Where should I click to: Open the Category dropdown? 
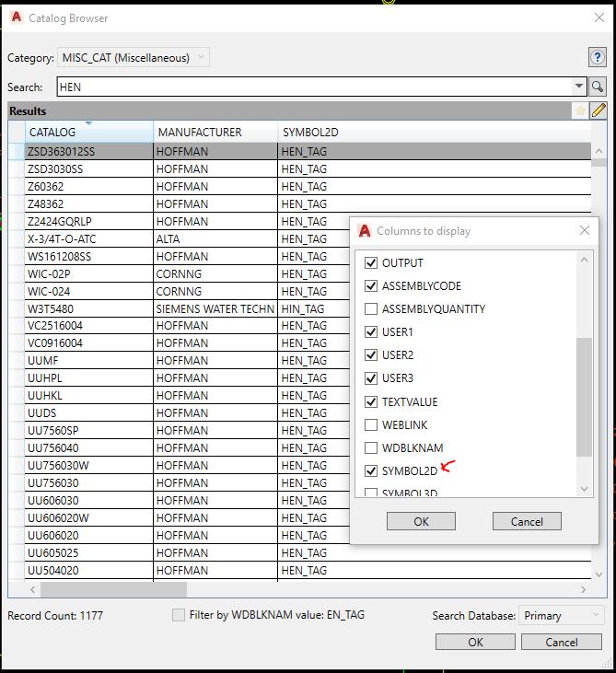coord(134,57)
